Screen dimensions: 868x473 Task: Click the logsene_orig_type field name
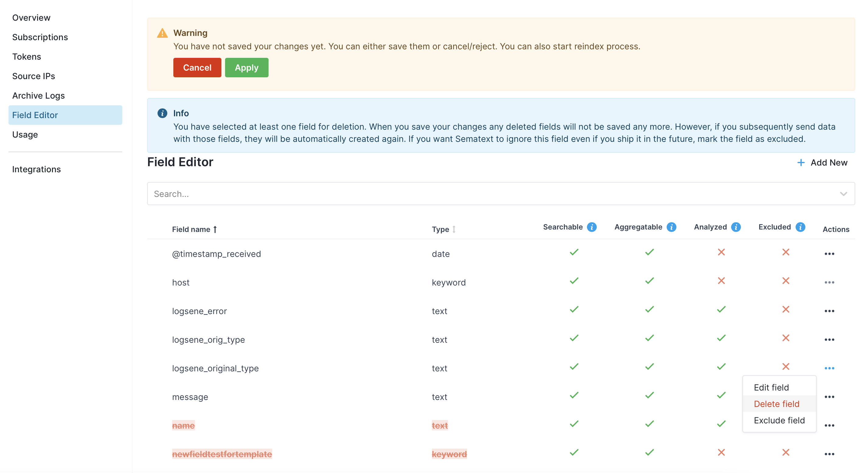pyautogui.click(x=209, y=340)
